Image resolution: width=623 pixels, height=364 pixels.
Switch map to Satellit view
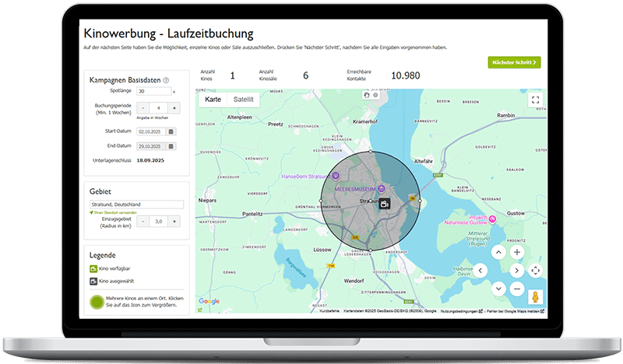(244, 100)
